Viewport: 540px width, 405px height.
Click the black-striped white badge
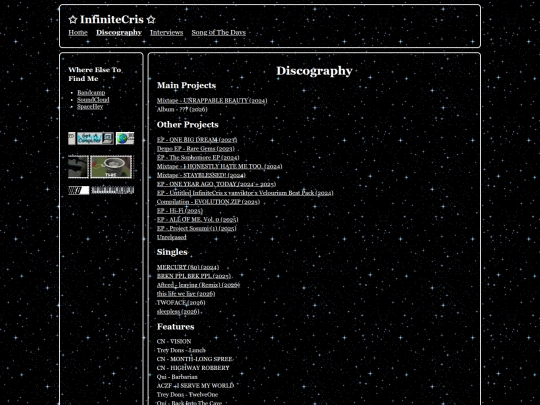pos(79,190)
